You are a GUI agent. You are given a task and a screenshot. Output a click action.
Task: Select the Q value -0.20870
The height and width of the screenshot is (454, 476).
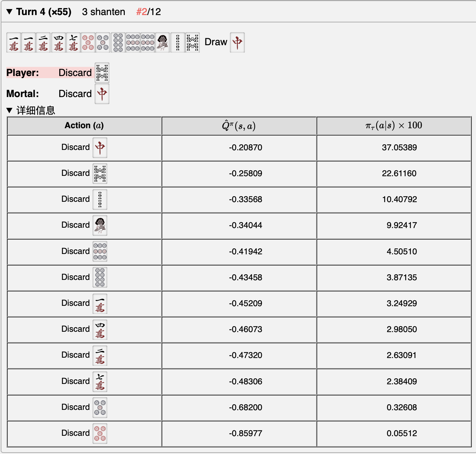click(x=245, y=147)
